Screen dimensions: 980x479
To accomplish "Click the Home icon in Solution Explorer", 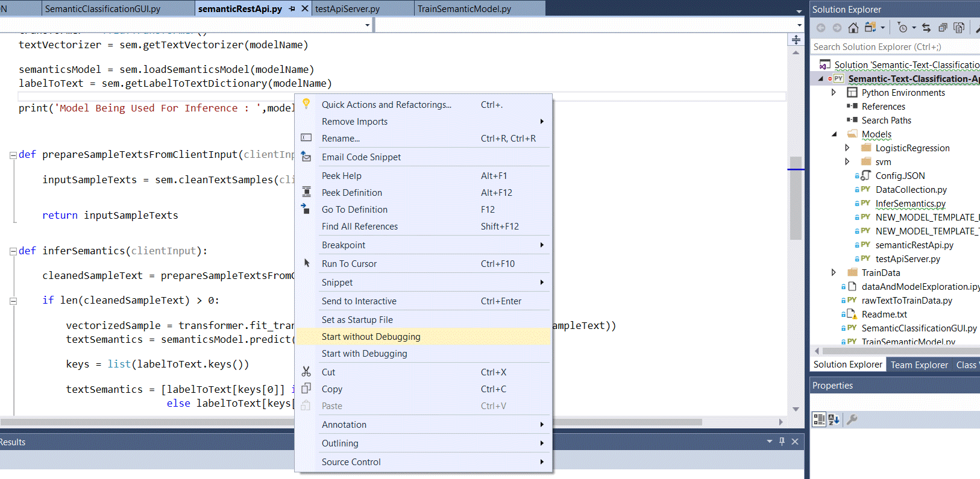I will [853, 28].
